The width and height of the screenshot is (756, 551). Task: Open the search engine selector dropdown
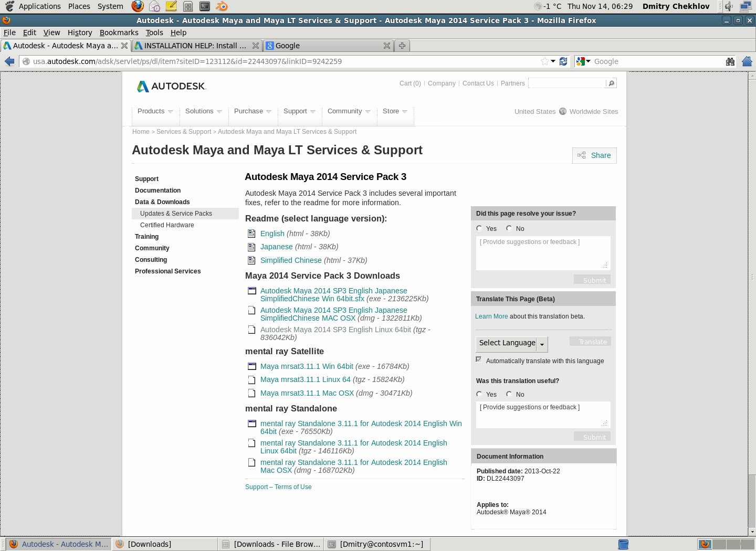click(583, 61)
